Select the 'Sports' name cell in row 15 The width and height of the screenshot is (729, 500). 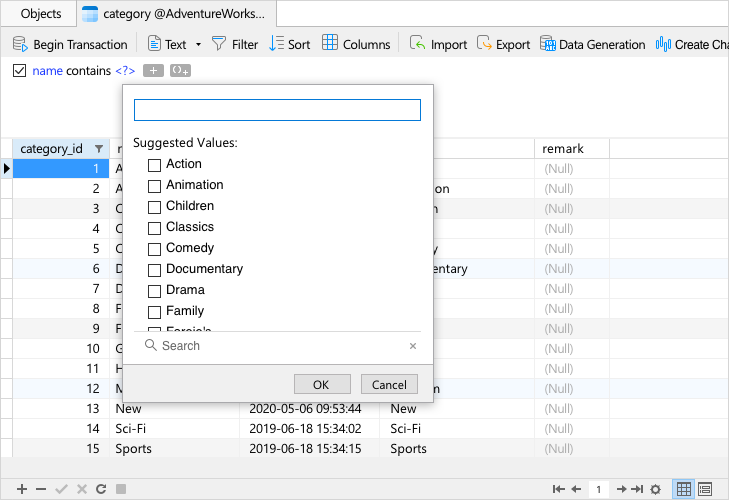pos(174,448)
